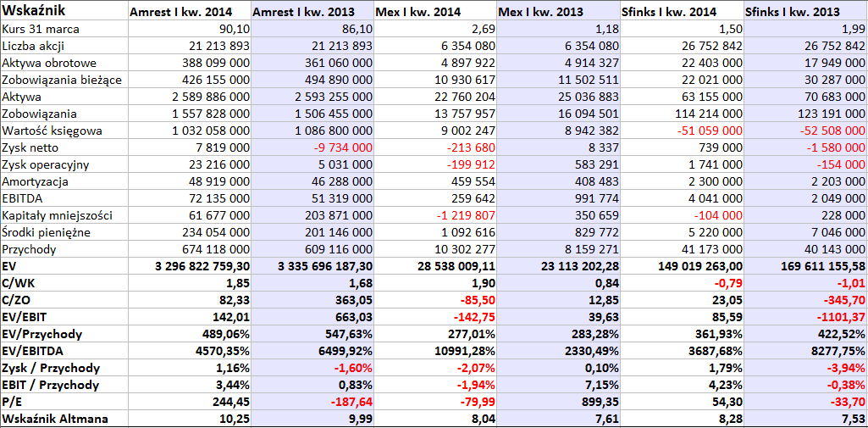This screenshot has width=868, height=428.
Task: Select the cell with value 489,06%
Action: click(190, 334)
